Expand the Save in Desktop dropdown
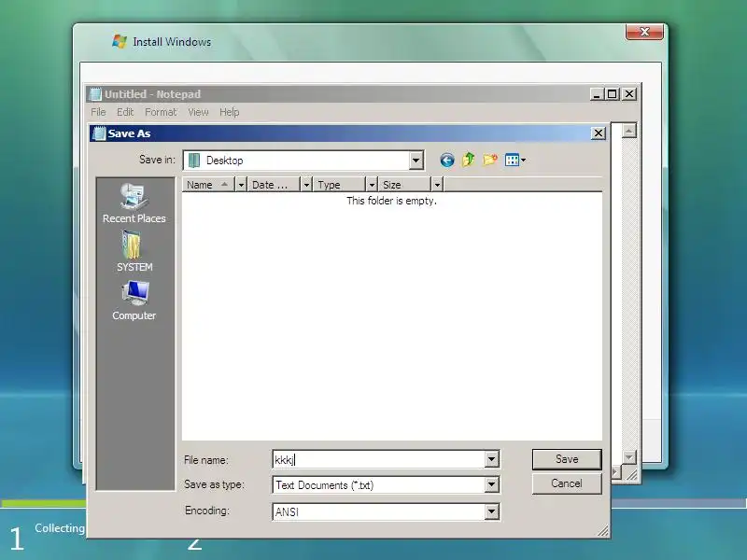 (x=416, y=161)
